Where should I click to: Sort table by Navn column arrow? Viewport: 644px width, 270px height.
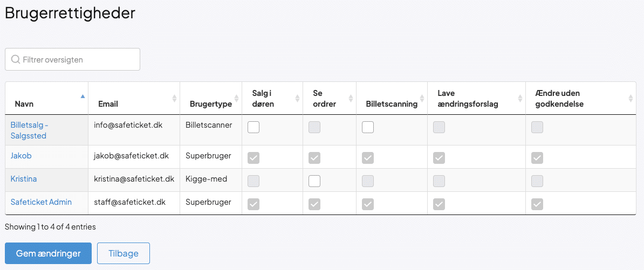pyautogui.click(x=83, y=97)
